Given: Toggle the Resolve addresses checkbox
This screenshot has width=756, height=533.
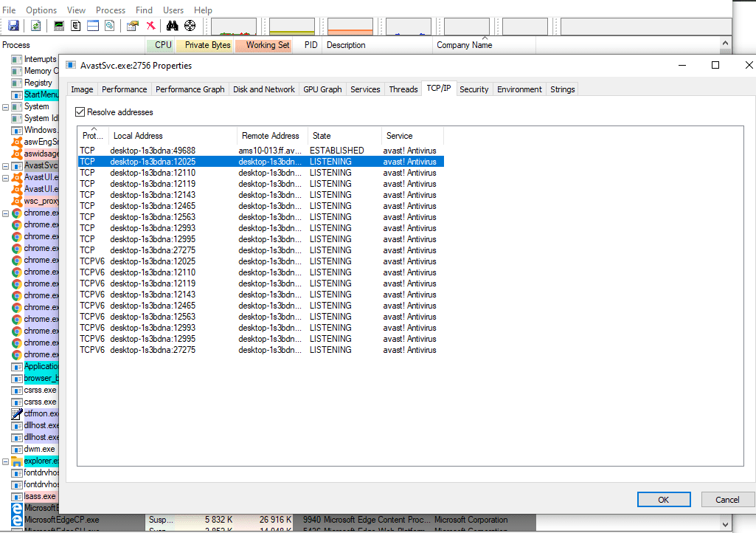Looking at the screenshot, I should pyautogui.click(x=80, y=112).
